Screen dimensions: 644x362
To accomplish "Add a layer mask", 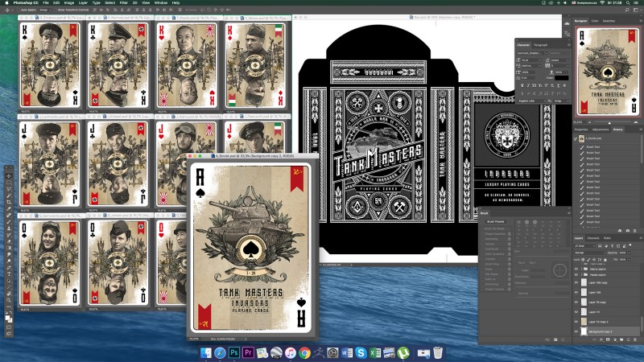I will (608, 339).
